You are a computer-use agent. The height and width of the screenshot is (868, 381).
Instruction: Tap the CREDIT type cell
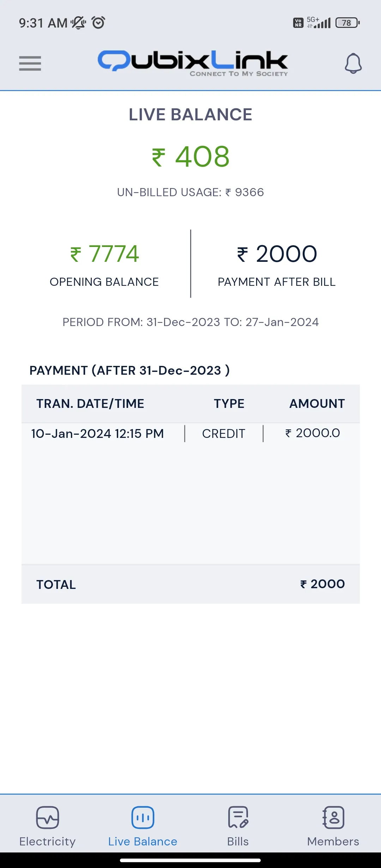[x=224, y=434]
